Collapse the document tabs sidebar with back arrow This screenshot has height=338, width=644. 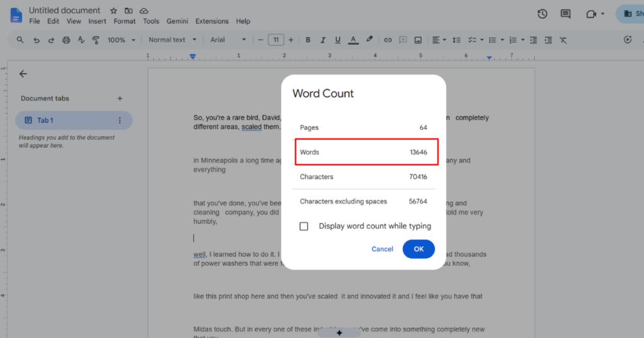[23, 74]
